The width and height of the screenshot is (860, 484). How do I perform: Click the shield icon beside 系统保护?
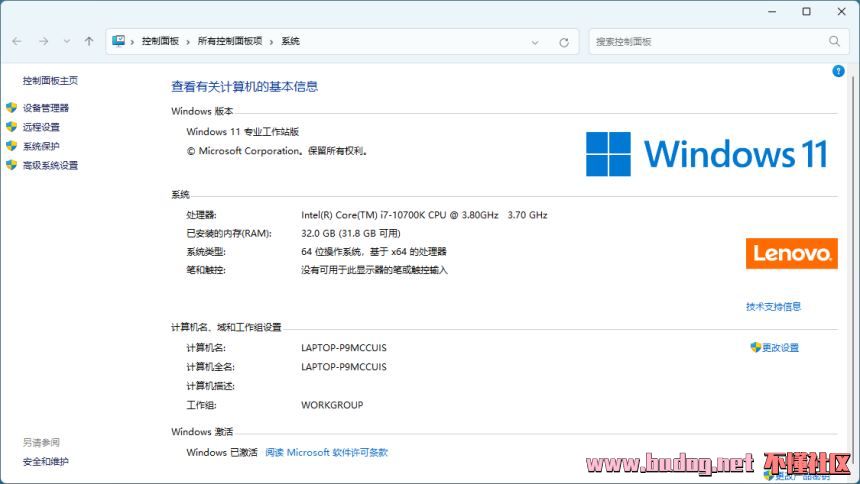tap(12, 146)
